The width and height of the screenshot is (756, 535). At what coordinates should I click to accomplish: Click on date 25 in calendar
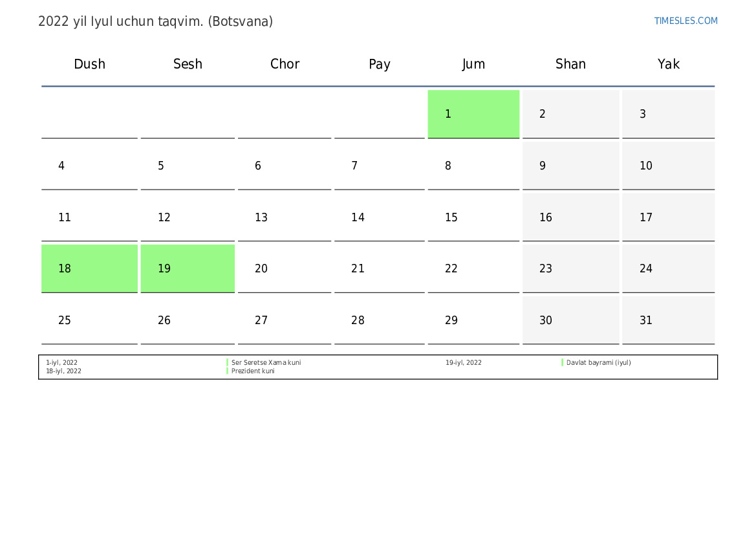[x=89, y=320]
